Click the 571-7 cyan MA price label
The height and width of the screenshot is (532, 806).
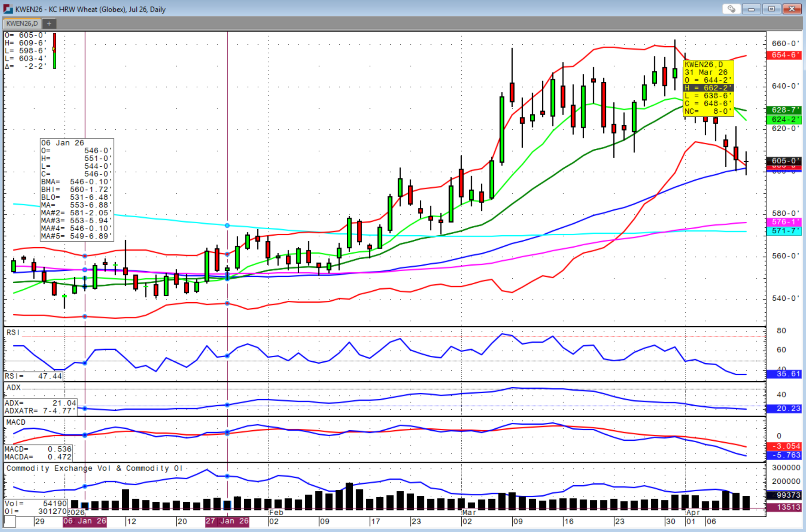pyautogui.click(x=784, y=231)
